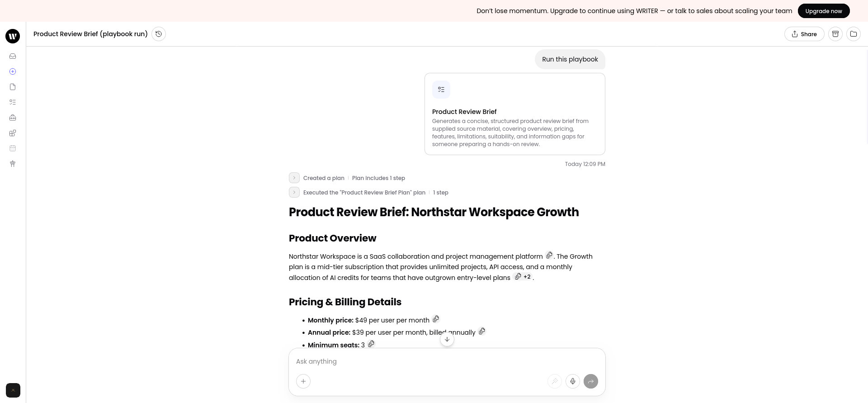The height and width of the screenshot is (403, 868).
Task: Click the magic wand icon in the prompt box
Action: [555, 381]
